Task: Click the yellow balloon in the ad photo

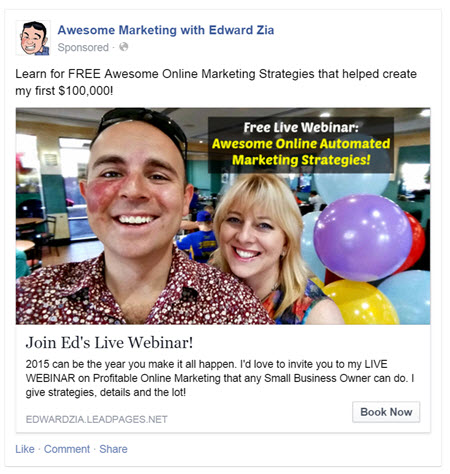Action: [x=362, y=302]
